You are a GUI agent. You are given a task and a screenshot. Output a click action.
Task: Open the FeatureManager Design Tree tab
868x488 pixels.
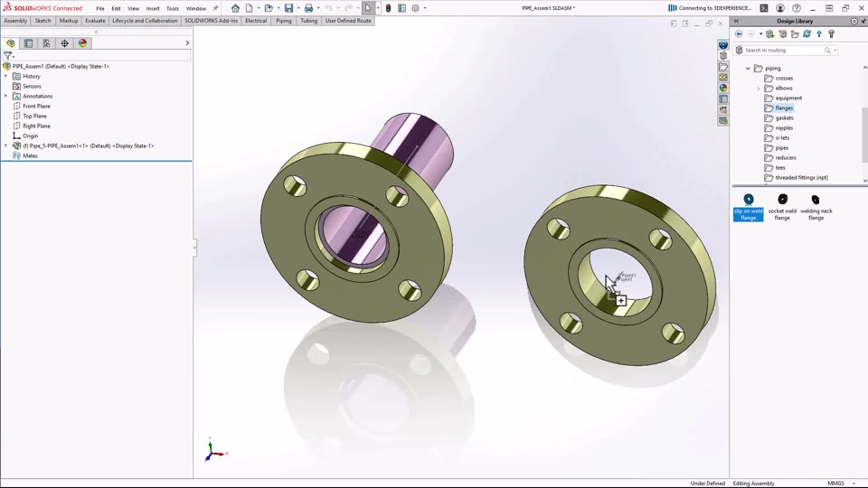[11, 43]
